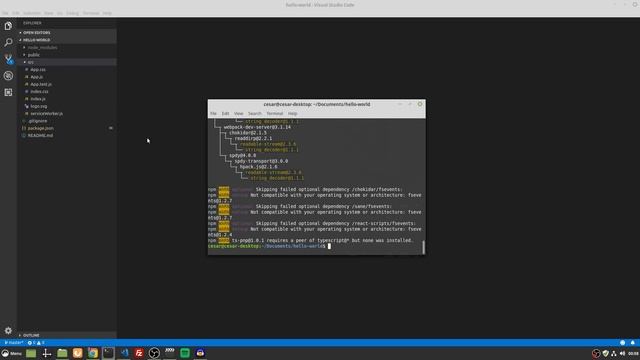Open the File menu in VS Code

pyautogui.click(x=5, y=13)
